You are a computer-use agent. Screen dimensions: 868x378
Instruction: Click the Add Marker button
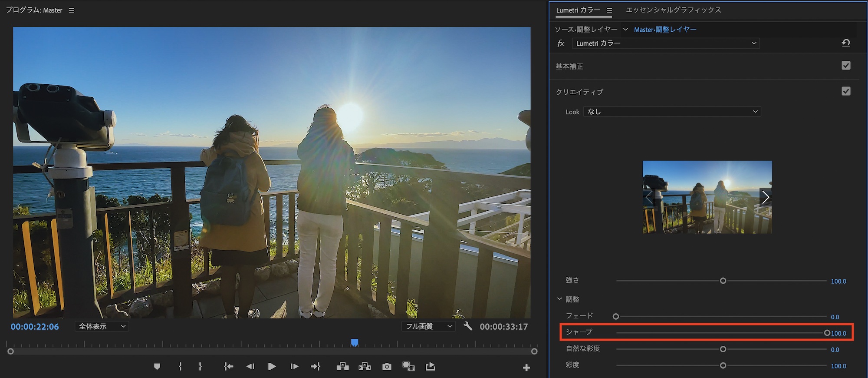[x=157, y=367]
